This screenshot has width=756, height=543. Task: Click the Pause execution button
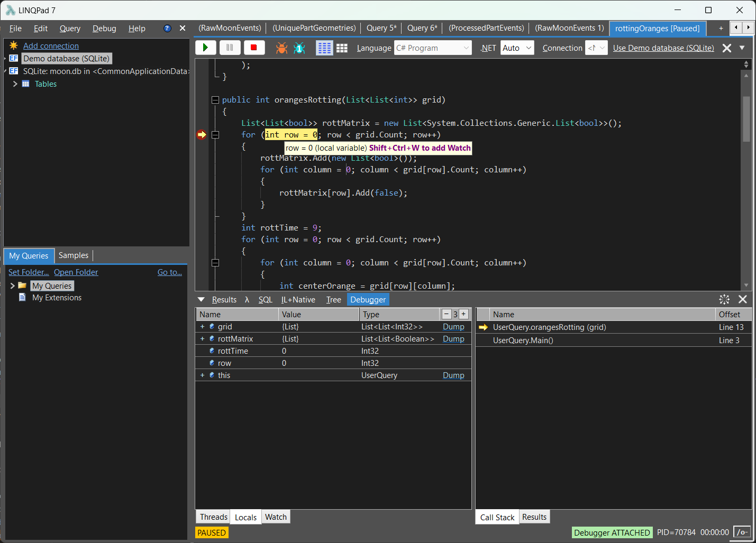coord(230,48)
